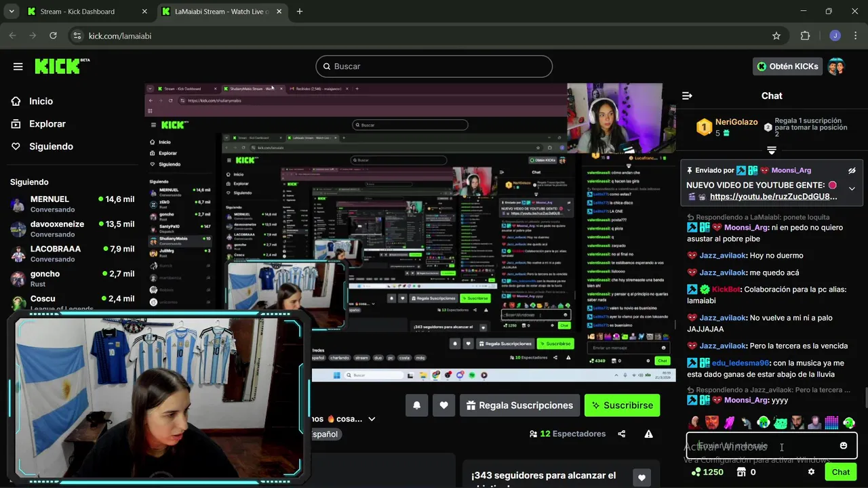Click the teal cat quick emote

pyautogui.click(x=780, y=423)
